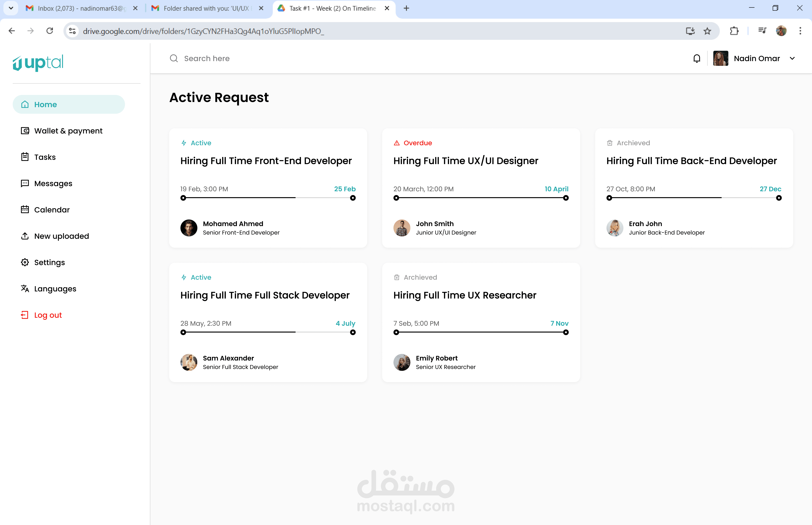This screenshot has height=525, width=812.
Task: View site information icon in address bar
Action: pyautogui.click(x=72, y=31)
